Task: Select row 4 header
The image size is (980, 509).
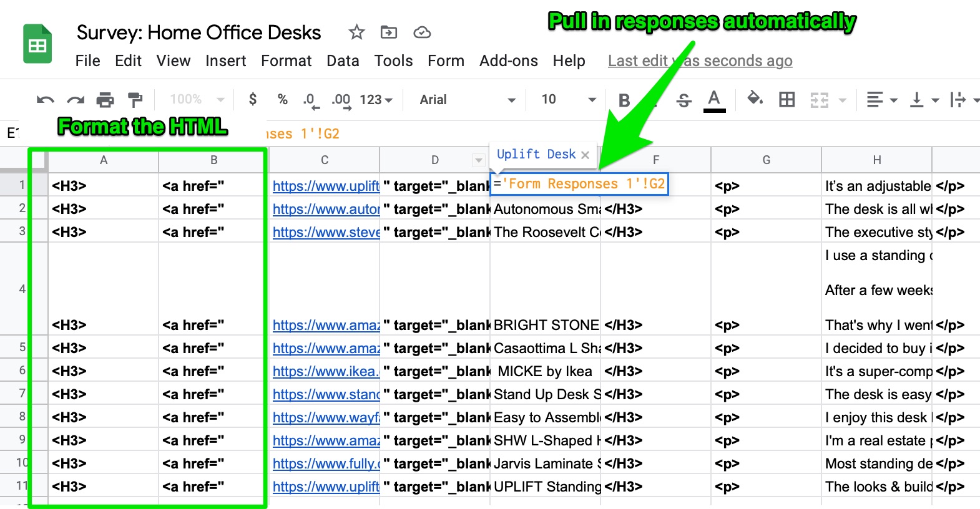Action: click(x=22, y=289)
